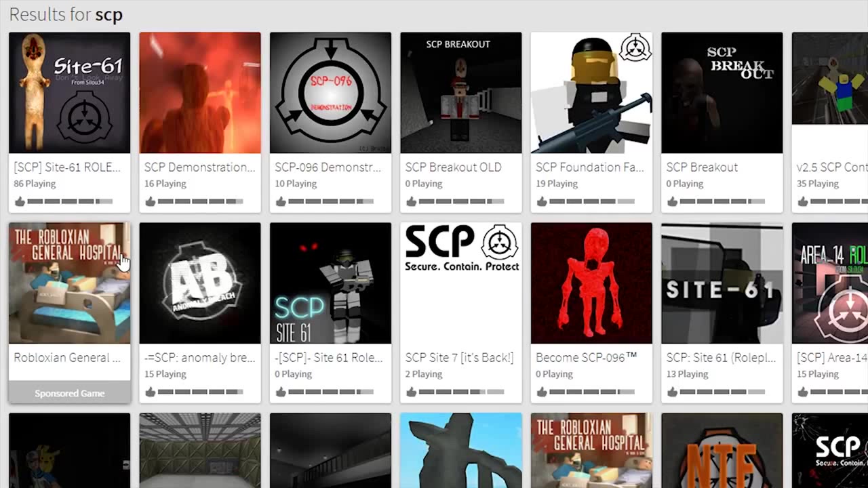Open the Become SCP-096 red figure thumbnail
This screenshot has height=488, width=868.
pyautogui.click(x=591, y=283)
